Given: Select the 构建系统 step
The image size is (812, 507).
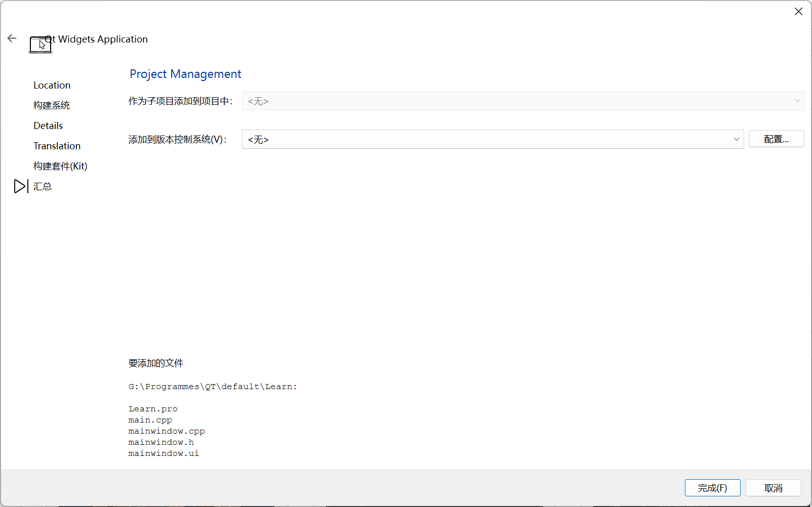Looking at the screenshot, I should (52, 105).
